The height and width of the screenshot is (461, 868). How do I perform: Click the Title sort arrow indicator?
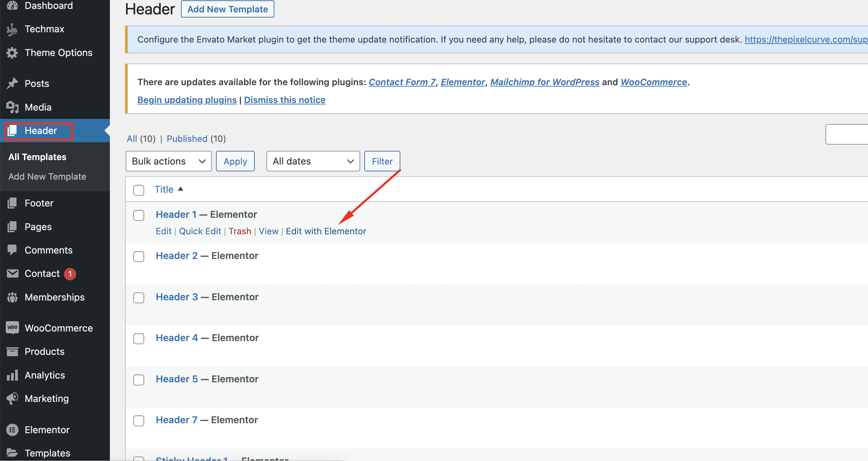(181, 189)
